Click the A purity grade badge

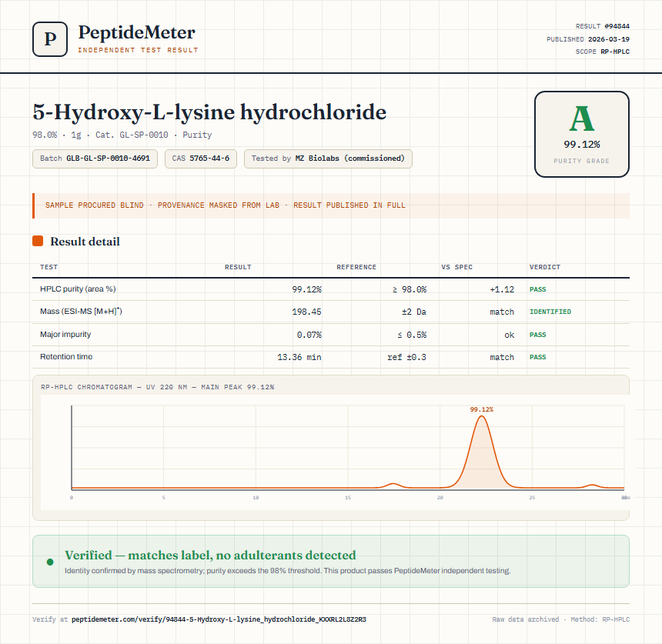point(582,134)
